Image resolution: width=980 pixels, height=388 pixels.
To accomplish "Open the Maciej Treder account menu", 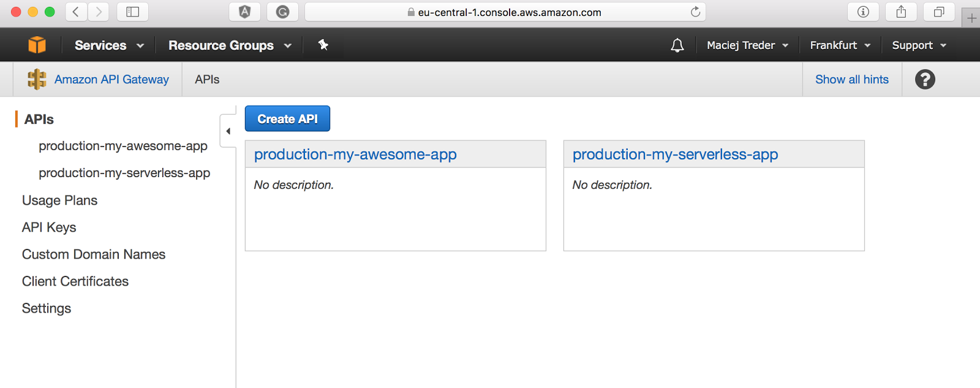I will (747, 45).
